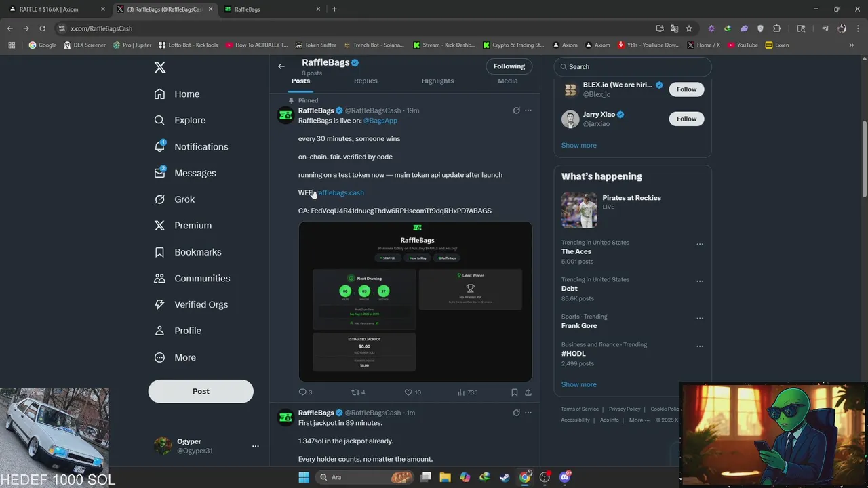Viewport: 868px width, 488px height.
Task: Click the Post button
Action: (x=201, y=391)
